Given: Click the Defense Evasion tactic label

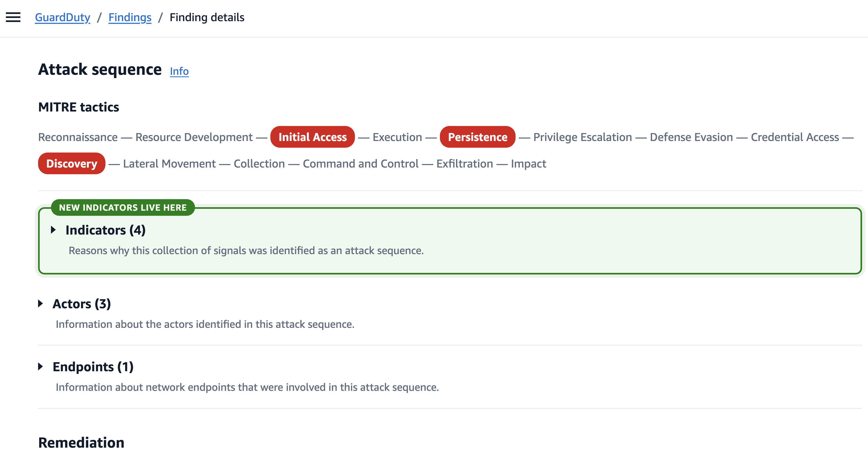Looking at the screenshot, I should coord(692,137).
